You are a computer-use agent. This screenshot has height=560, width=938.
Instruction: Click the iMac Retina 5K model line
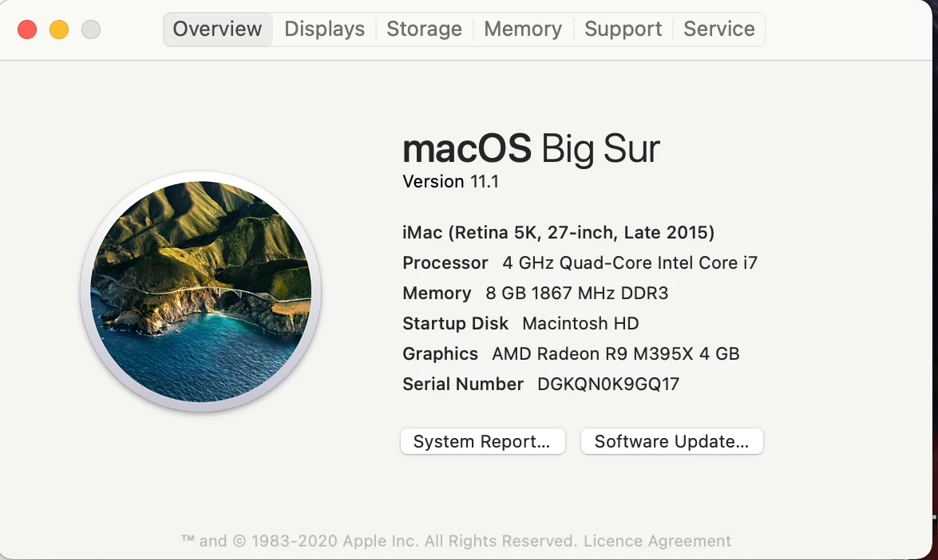(x=558, y=232)
